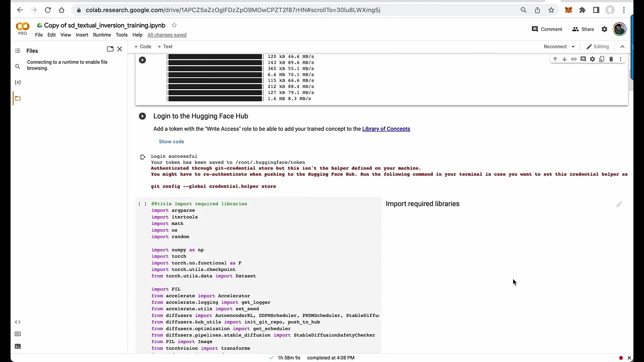Open the command palette sidebar icon
644x362 pixels.
[x=18, y=334]
